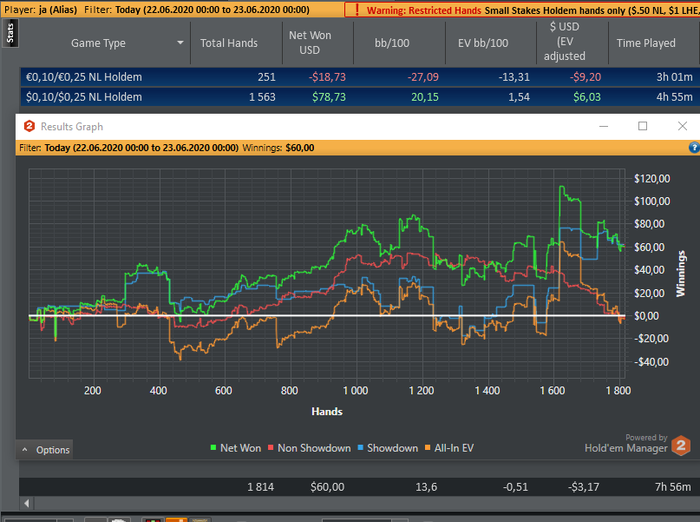Open the blue help icon in graph filter bar
This screenshot has width=700, height=522.
pos(694,147)
